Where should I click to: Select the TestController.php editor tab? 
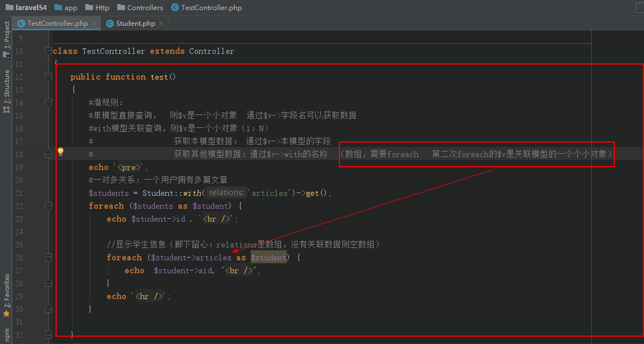(x=57, y=24)
